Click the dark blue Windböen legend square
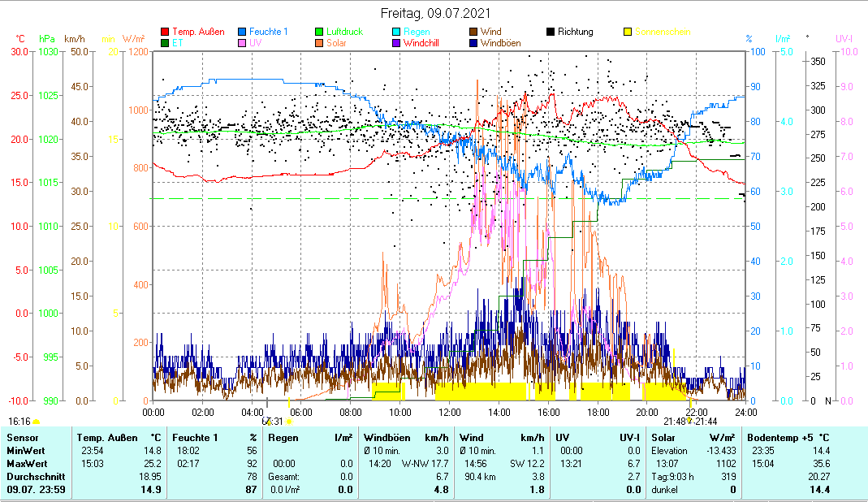The height and width of the screenshot is (502, 868). [474, 43]
